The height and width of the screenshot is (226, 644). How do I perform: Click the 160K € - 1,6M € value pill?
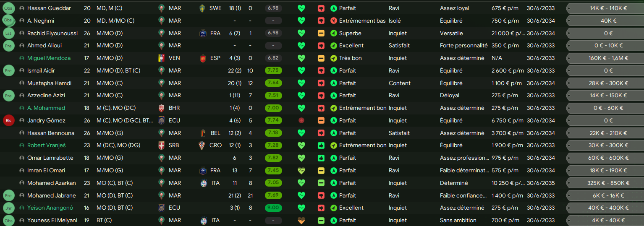(608, 58)
